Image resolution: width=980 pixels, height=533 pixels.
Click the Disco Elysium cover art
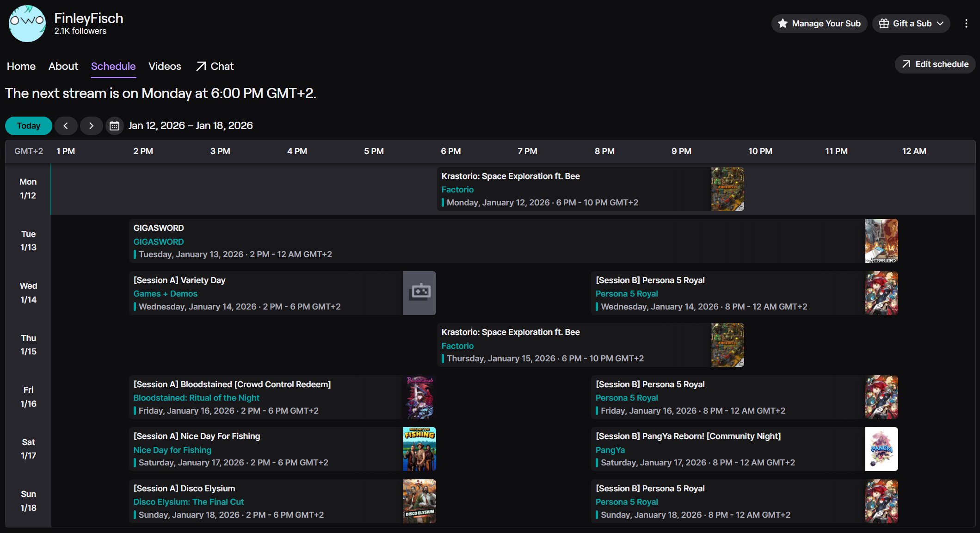(419, 501)
